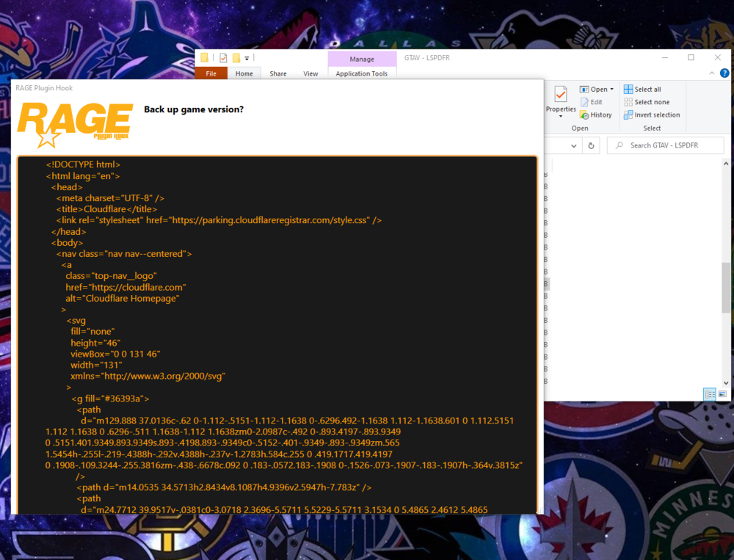Click the RAGE Plugin Hook logo
This screenshot has height=560, width=734.
point(73,121)
